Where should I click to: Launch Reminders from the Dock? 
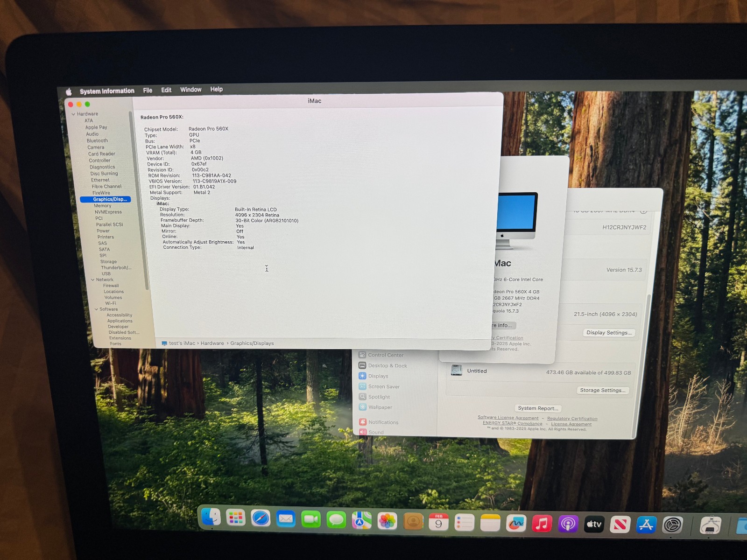[464, 522]
